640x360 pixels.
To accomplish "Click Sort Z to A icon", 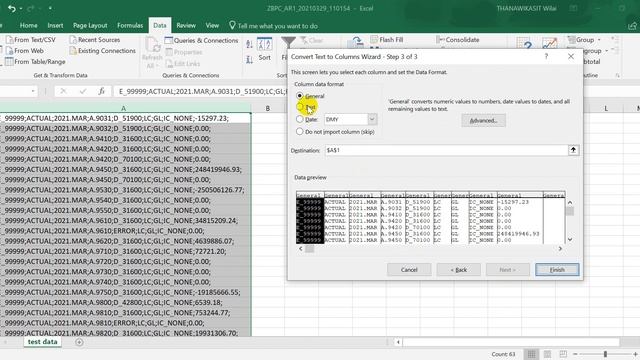I will click(249, 60).
